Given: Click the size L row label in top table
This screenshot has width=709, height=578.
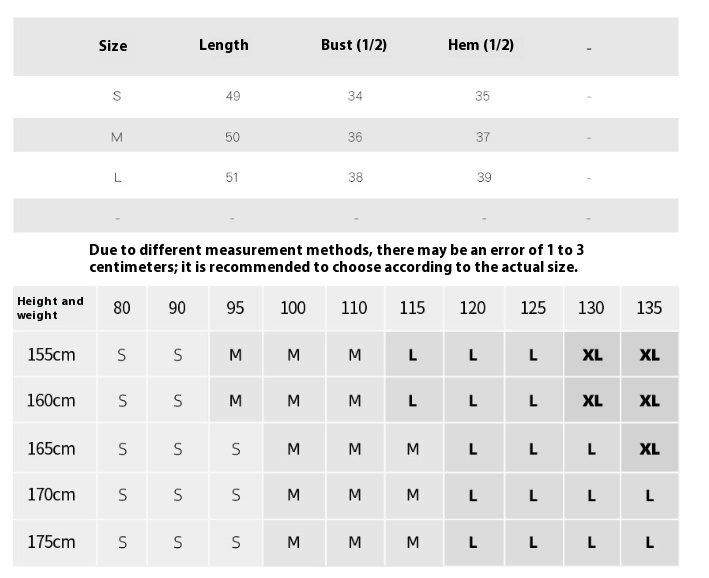Looking at the screenshot, I should pos(117,178).
